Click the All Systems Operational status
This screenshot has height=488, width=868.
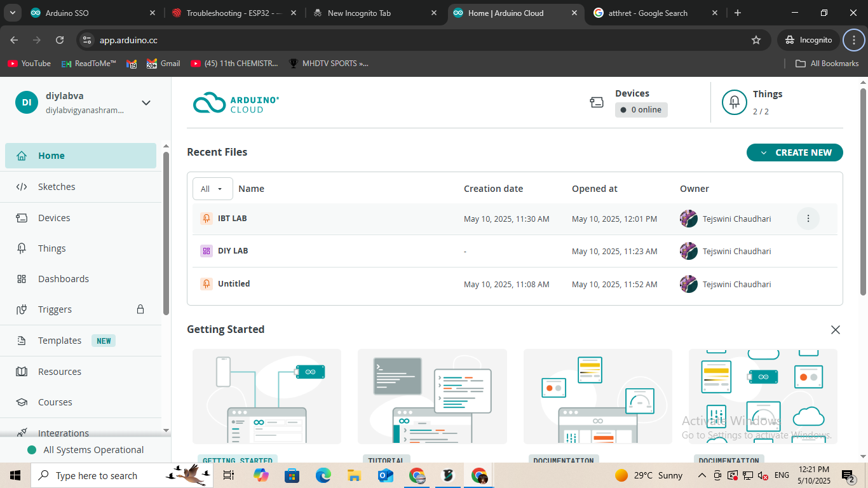pyautogui.click(x=86, y=450)
